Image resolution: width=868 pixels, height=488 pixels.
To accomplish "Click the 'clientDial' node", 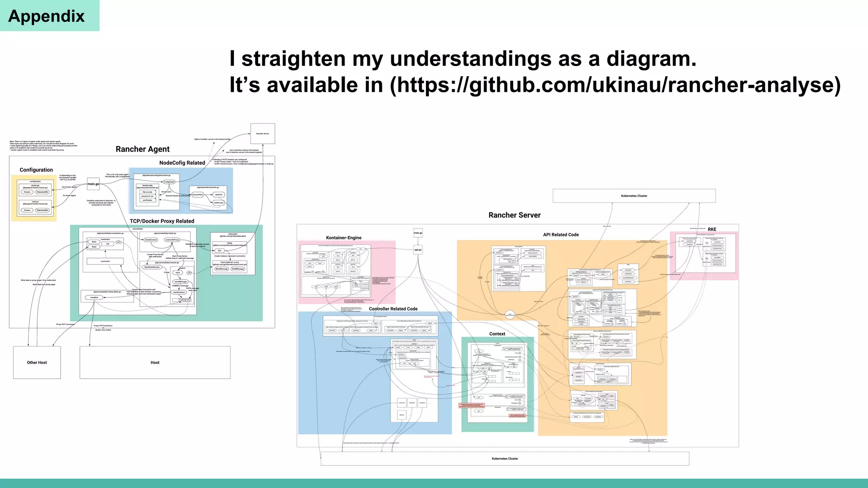I will (94, 297).
